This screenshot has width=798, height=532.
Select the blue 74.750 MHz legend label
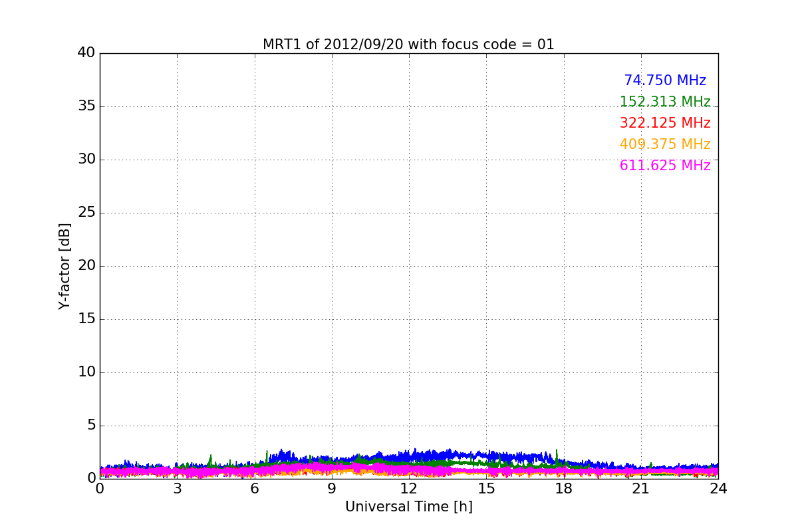click(x=665, y=80)
